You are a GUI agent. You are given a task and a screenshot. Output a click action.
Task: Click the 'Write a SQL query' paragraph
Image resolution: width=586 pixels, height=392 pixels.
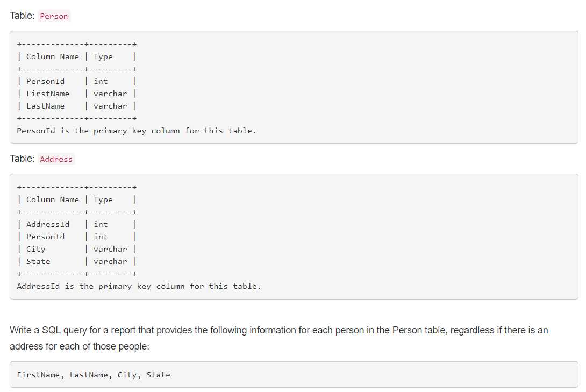pos(279,338)
